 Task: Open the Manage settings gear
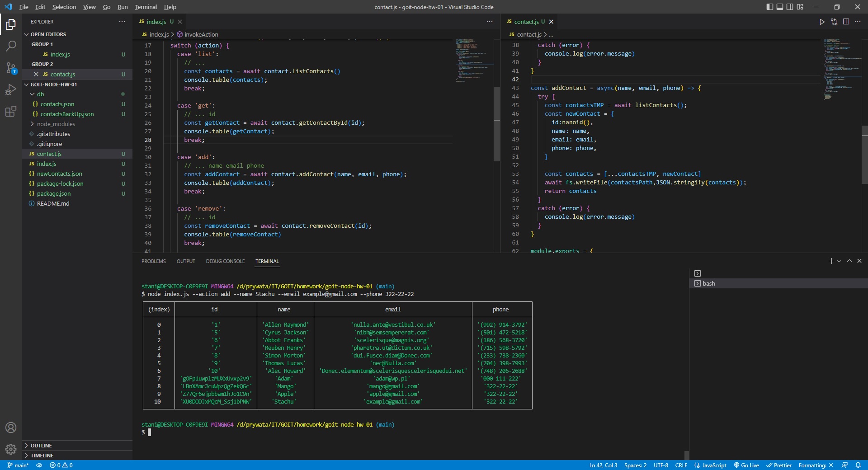[x=11, y=449]
